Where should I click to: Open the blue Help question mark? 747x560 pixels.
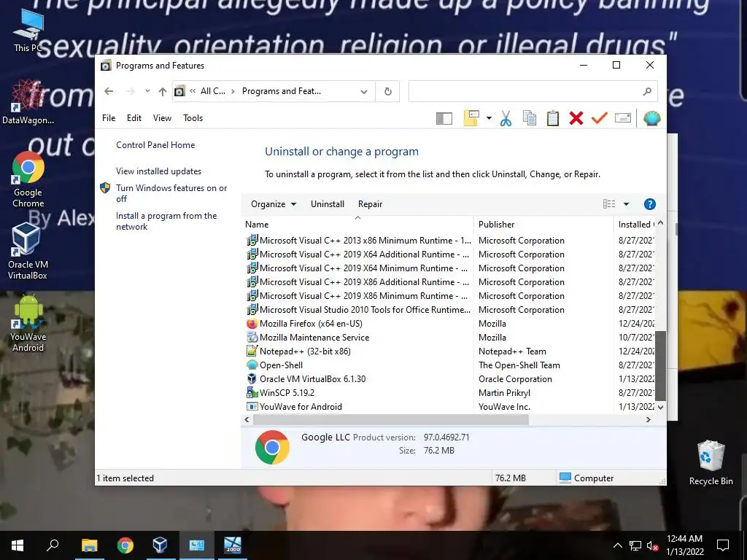click(649, 204)
